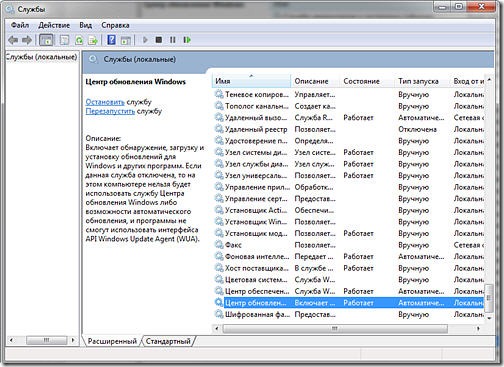Click the Перезапустить service link
The image size is (504, 367).
point(110,111)
